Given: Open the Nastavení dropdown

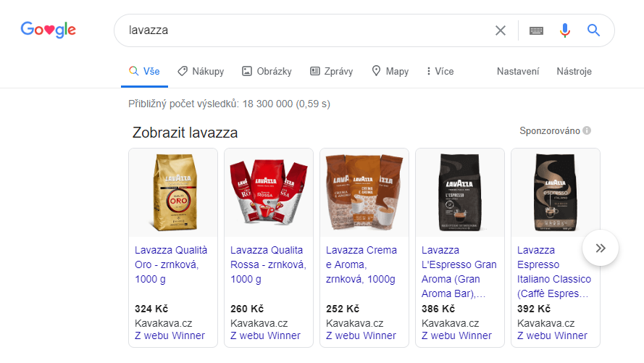Looking at the screenshot, I should point(518,72).
